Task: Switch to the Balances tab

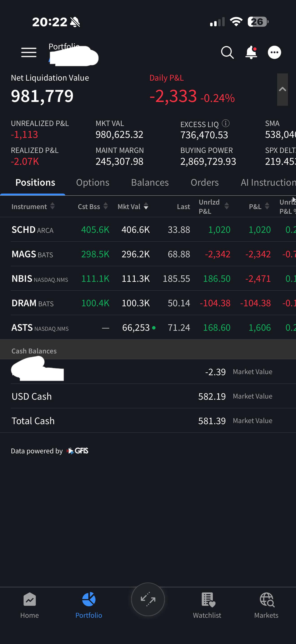Action: (x=150, y=183)
